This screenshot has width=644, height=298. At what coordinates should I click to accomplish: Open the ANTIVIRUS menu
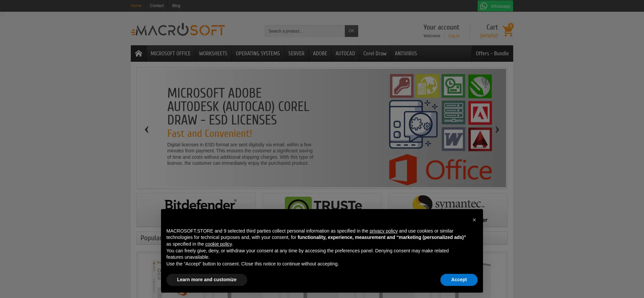(x=406, y=53)
